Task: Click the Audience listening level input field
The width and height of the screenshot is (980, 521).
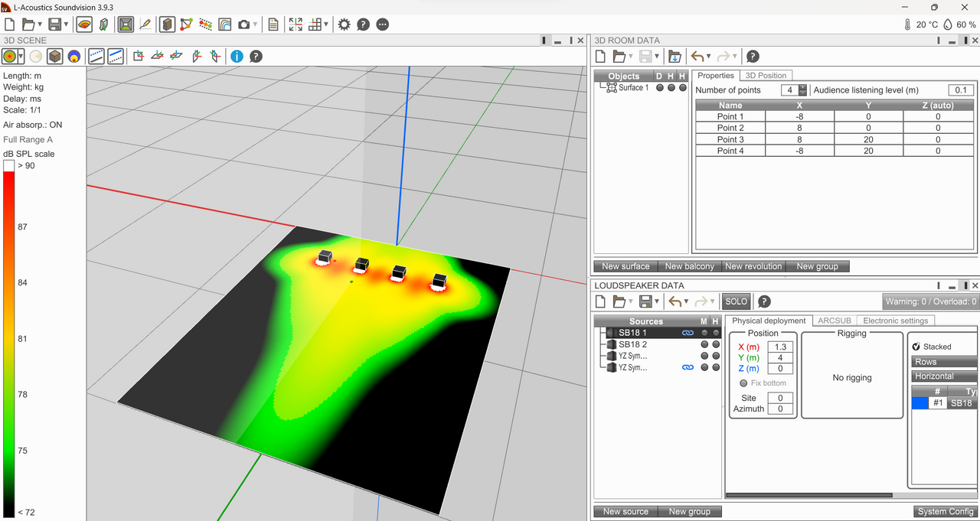Action: click(x=961, y=90)
